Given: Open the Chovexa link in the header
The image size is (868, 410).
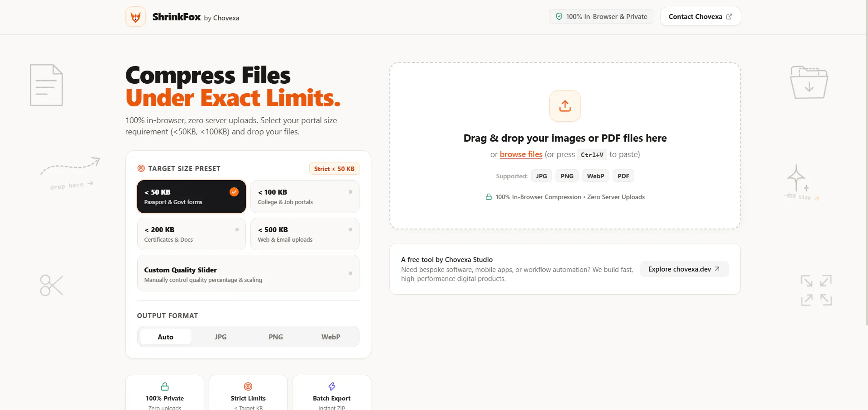Looking at the screenshot, I should coord(226,18).
